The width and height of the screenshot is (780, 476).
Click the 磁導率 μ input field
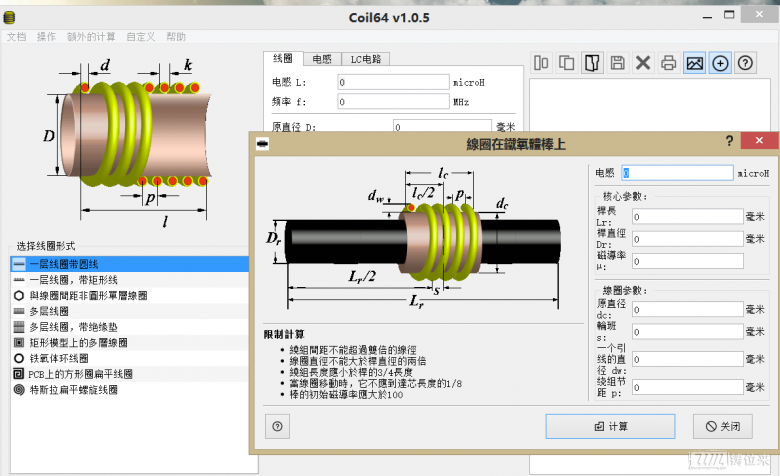[x=688, y=261]
